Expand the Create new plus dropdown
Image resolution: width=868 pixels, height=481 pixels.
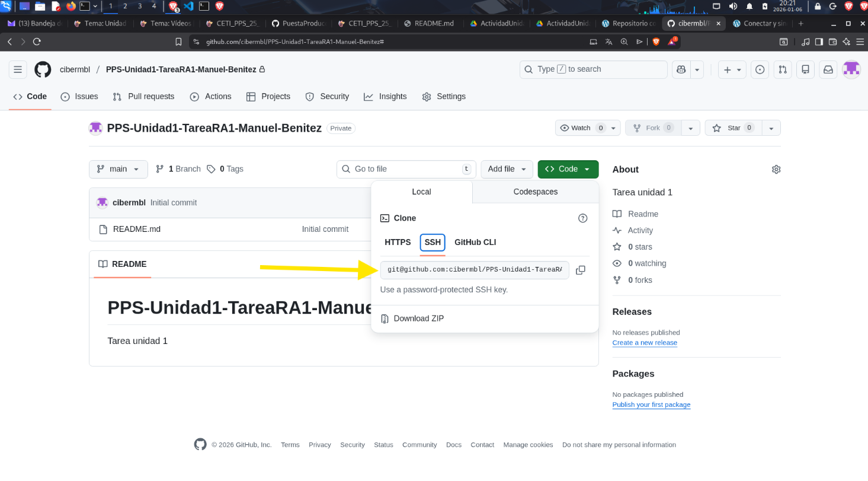(x=732, y=69)
